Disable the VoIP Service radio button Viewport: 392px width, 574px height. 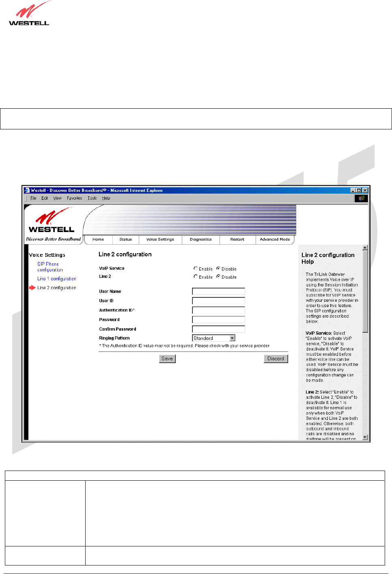(218, 269)
